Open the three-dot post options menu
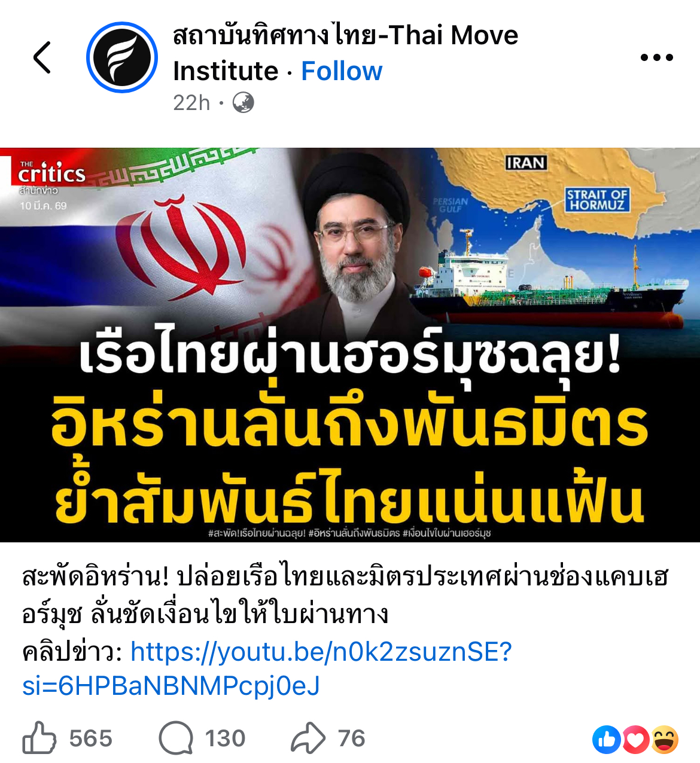 [656, 57]
